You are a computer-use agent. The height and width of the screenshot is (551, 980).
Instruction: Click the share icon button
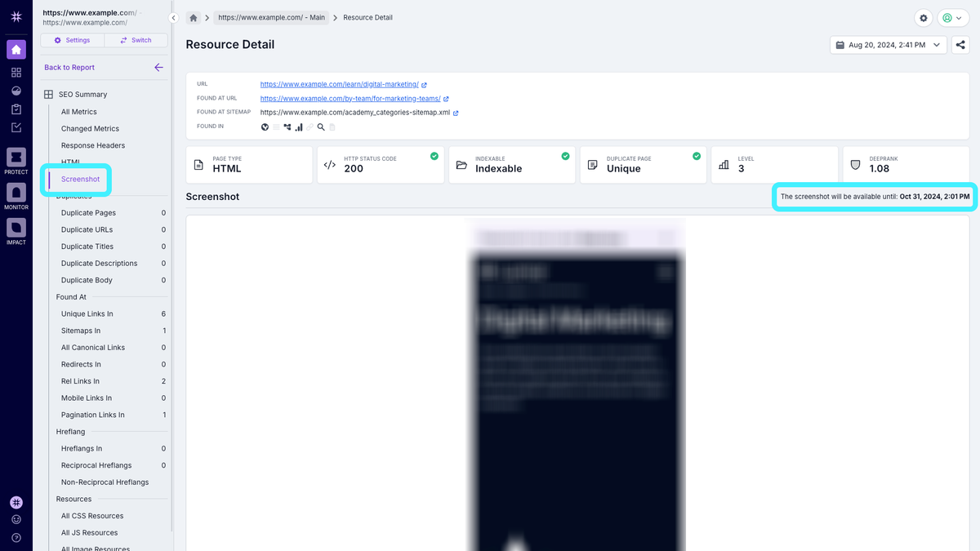pos(960,45)
